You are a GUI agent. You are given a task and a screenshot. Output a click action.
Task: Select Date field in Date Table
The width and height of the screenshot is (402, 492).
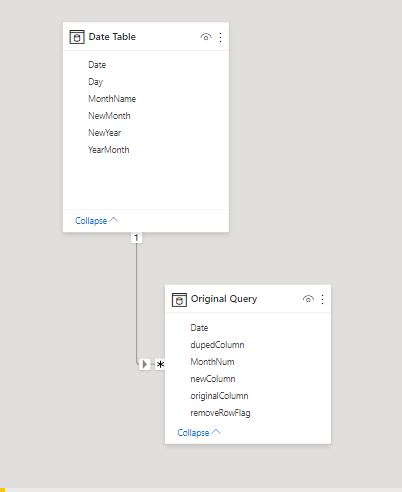pyautogui.click(x=97, y=65)
